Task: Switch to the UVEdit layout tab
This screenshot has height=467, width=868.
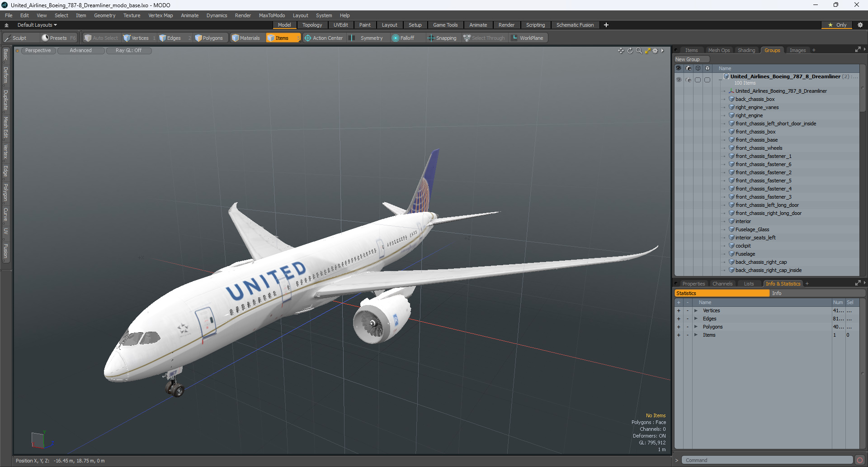Action: click(x=340, y=25)
